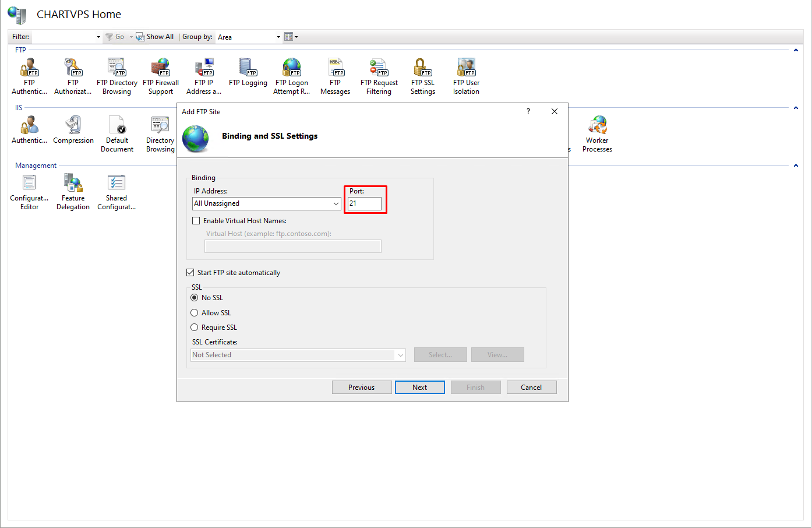The width and height of the screenshot is (812, 528).
Task: Click the Previous button
Action: point(361,388)
